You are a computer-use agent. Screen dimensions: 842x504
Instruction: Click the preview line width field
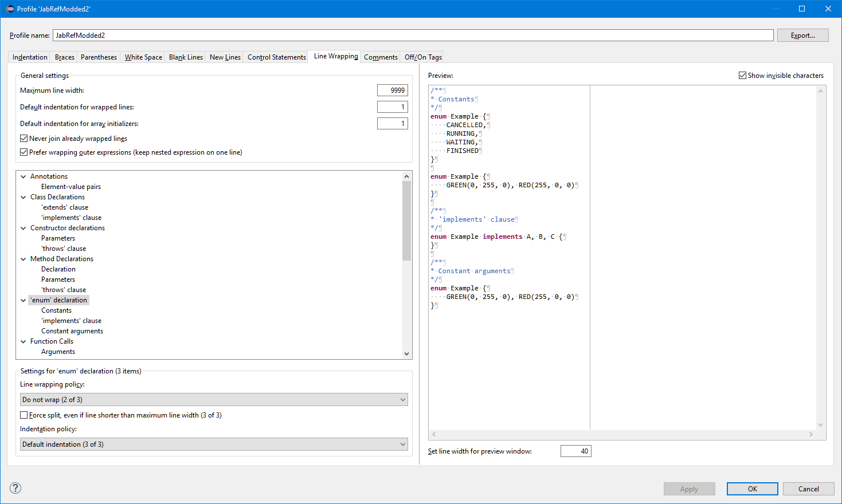click(575, 451)
